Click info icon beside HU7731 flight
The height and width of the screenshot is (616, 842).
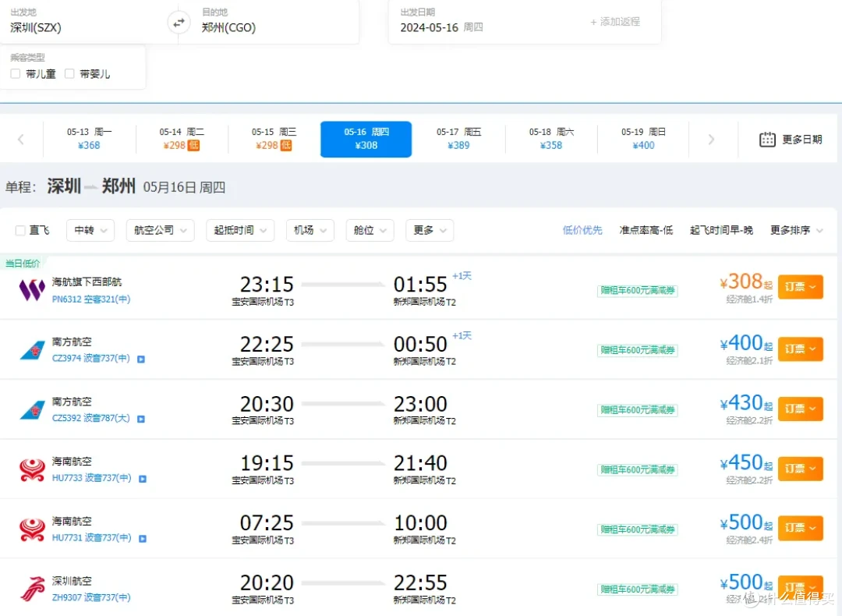tap(143, 538)
